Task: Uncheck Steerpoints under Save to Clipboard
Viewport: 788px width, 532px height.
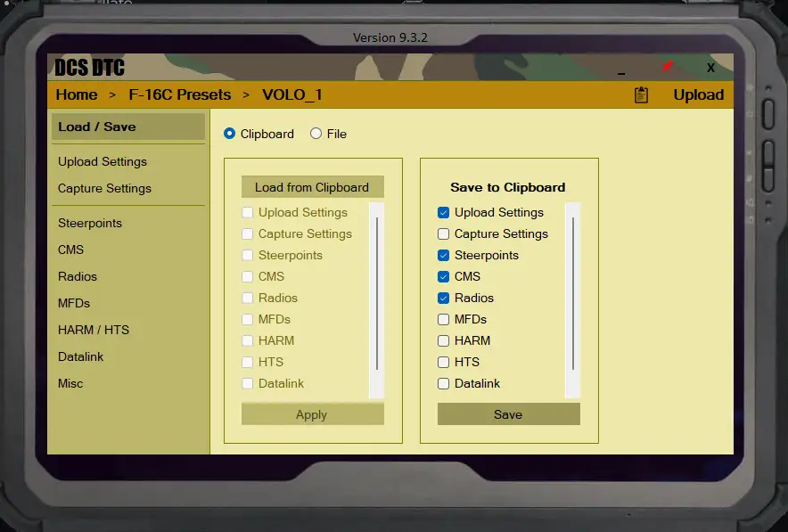Action: (443, 255)
